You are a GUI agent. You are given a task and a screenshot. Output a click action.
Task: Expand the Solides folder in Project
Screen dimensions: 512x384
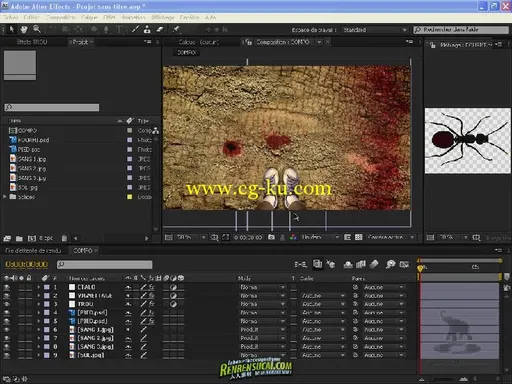coord(5,197)
